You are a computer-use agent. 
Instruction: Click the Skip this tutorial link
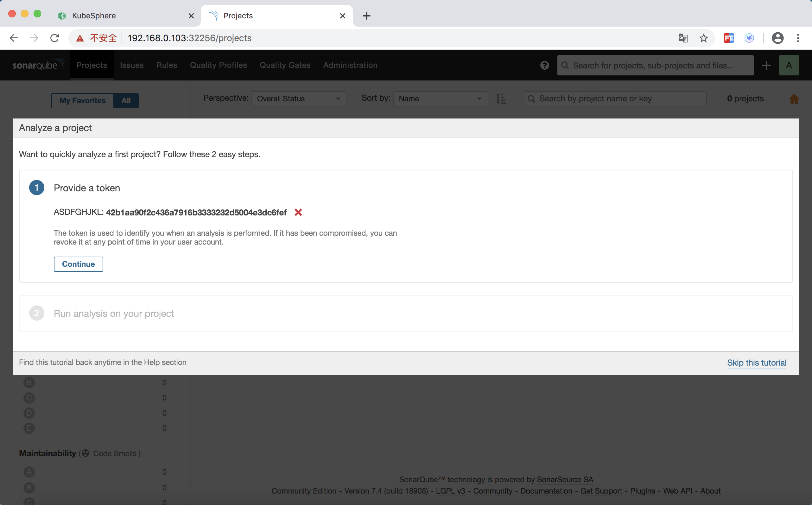point(757,363)
